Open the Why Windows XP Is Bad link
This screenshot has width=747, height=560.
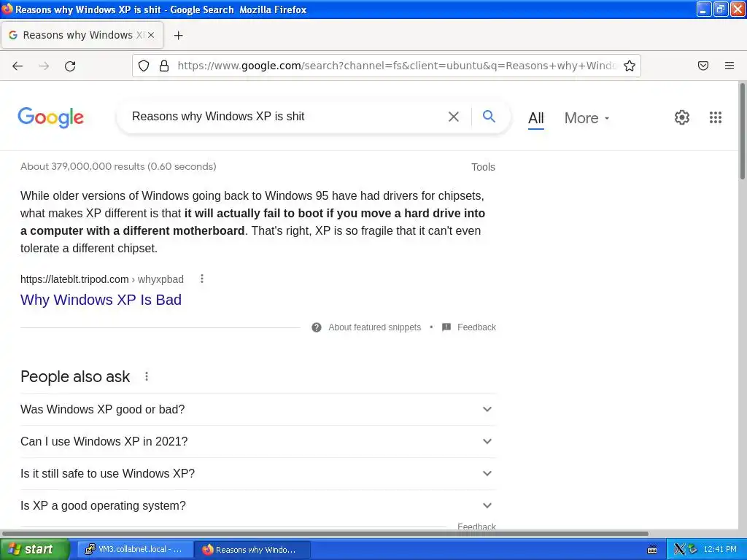(101, 300)
